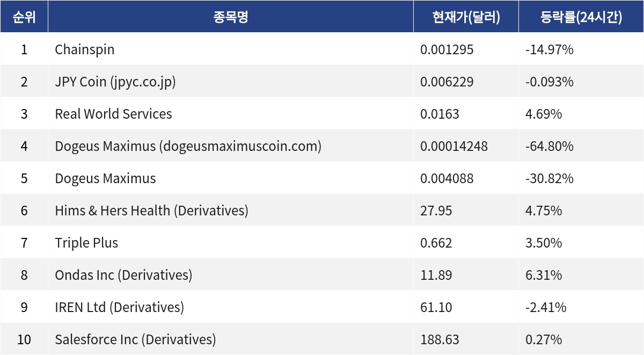This screenshot has width=644, height=355.
Task: Click the price 27.95
Action: [436, 211]
